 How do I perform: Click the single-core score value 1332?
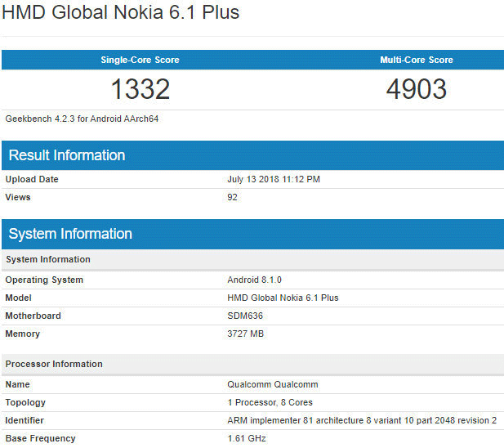click(x=140, y=88)
